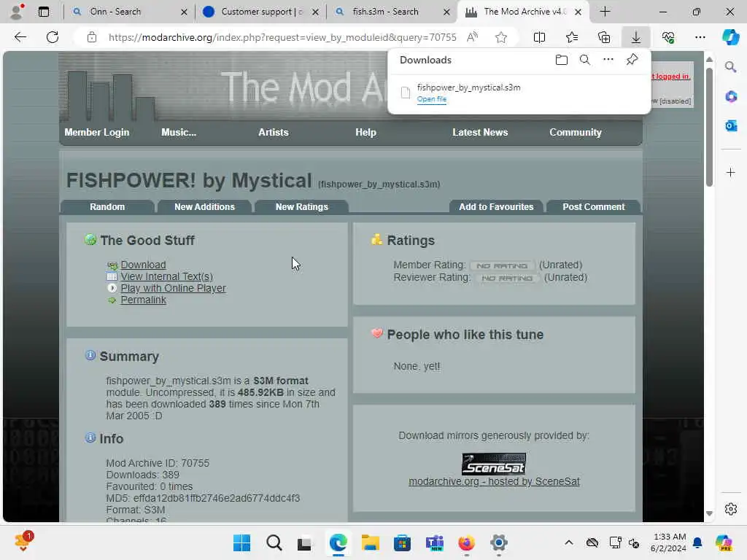Open View Internal Text(s) link
Screen dimensions: 747x560
coord(166,276)
